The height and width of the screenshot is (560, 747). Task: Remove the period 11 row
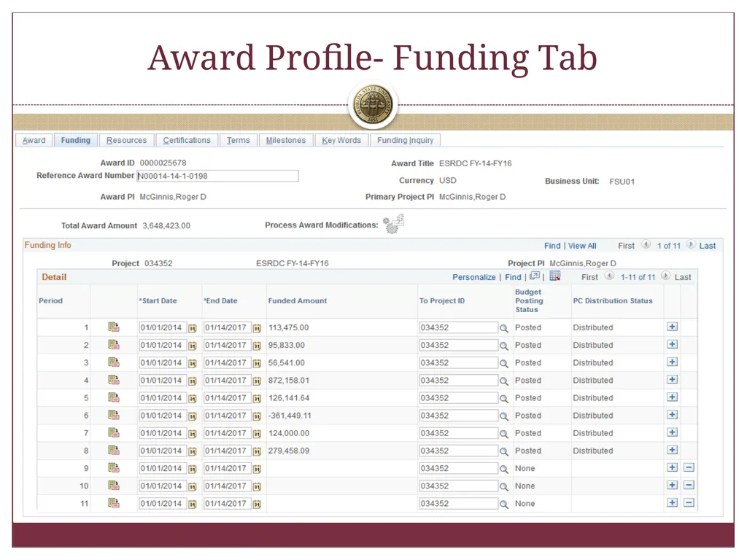tap(689, 503)
